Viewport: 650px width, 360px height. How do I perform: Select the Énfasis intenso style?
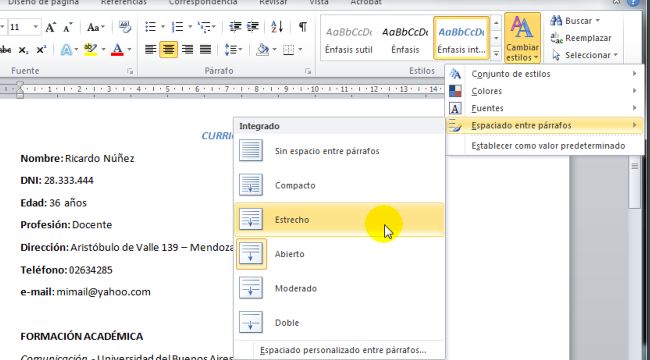pos(461,39)
